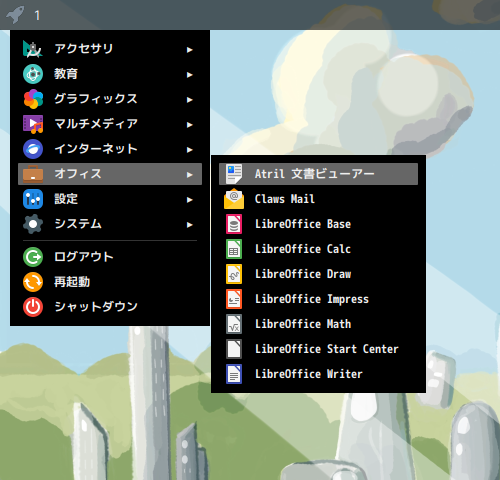Click the LibreOffice Impress icon
Viewport: 500px width, 480px height.
coord(234,299)
